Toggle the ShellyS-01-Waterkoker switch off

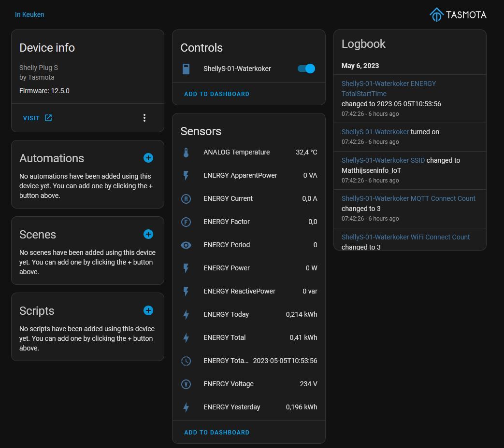click(306, 69)
